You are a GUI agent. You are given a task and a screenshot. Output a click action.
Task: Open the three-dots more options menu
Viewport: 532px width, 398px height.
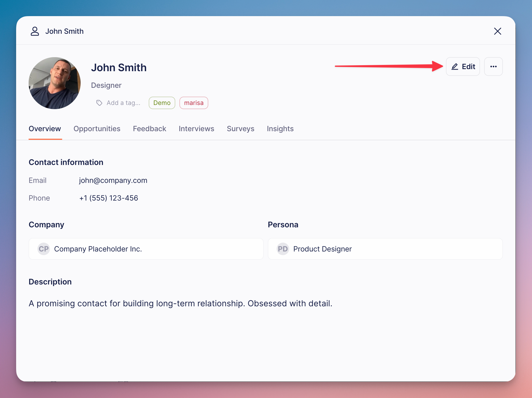(x=493, y=67)
